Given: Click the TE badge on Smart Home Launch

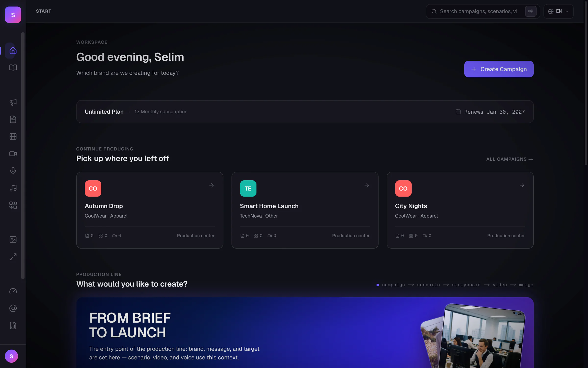Looking at the screenshot, I should click(248, 188).
